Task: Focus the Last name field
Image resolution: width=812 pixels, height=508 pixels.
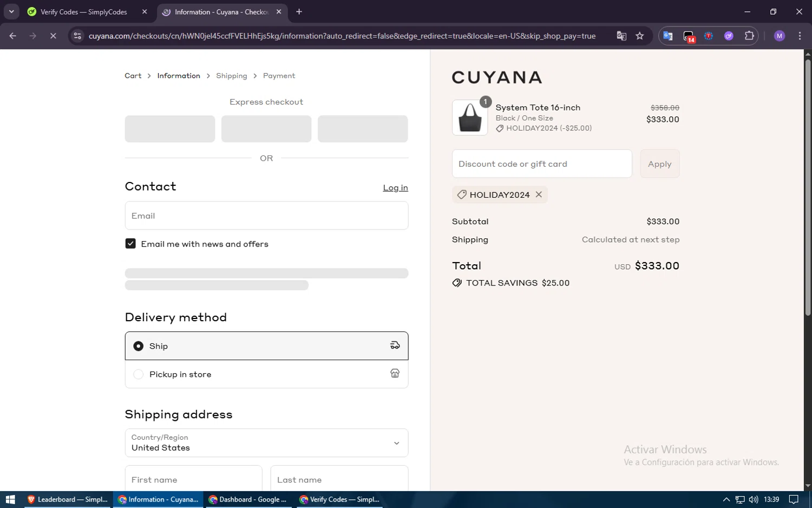Action: [339, 479]
